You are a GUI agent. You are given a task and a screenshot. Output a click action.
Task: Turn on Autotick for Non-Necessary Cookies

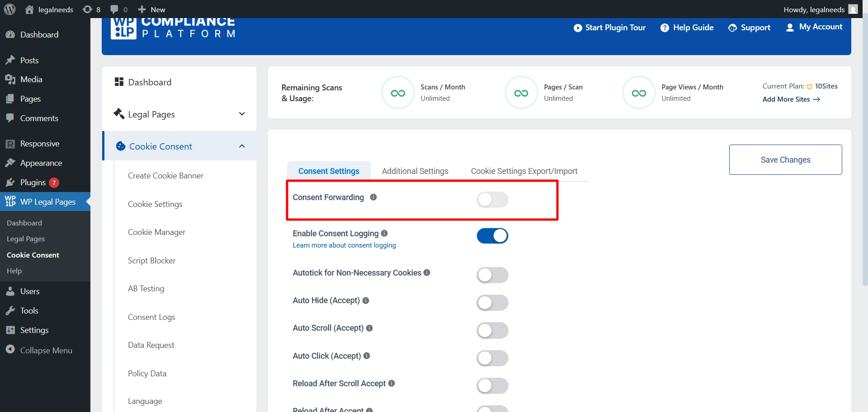[x=492, y=275]
